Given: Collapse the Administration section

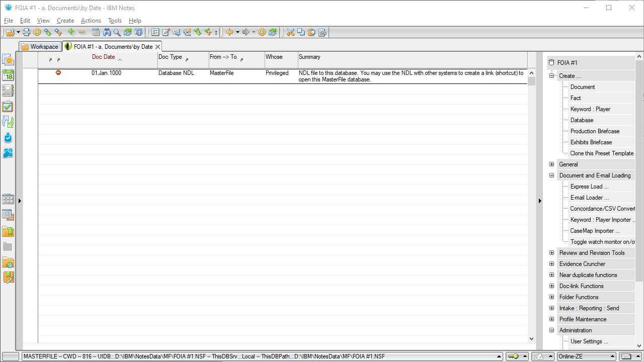Looking at the screenshot, I should coord(551,330).
